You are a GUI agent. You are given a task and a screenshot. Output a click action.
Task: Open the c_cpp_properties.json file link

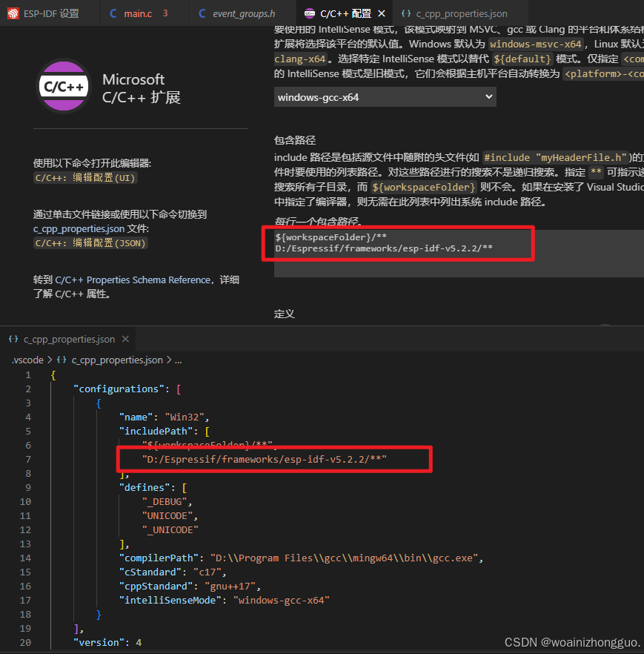click(x=79, y=228)
